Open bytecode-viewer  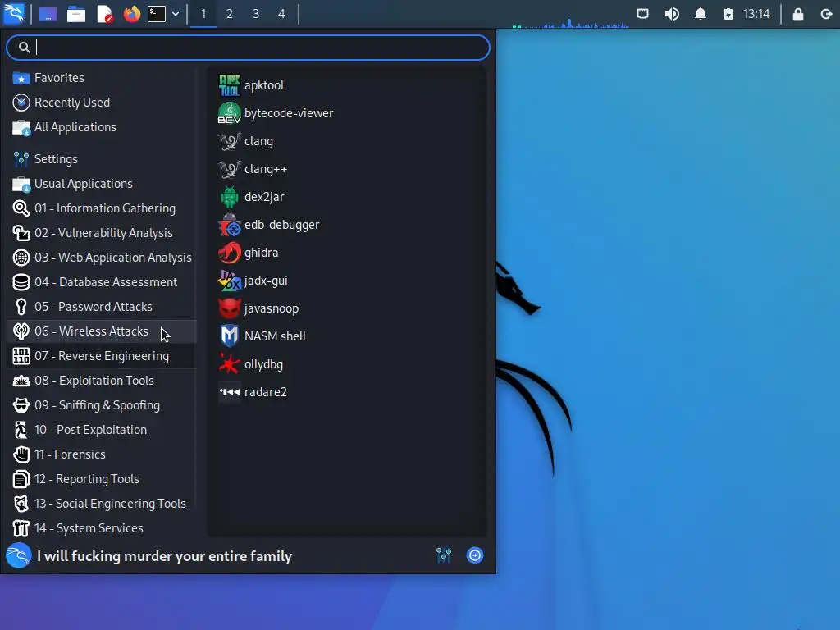(x=347, y=113)
